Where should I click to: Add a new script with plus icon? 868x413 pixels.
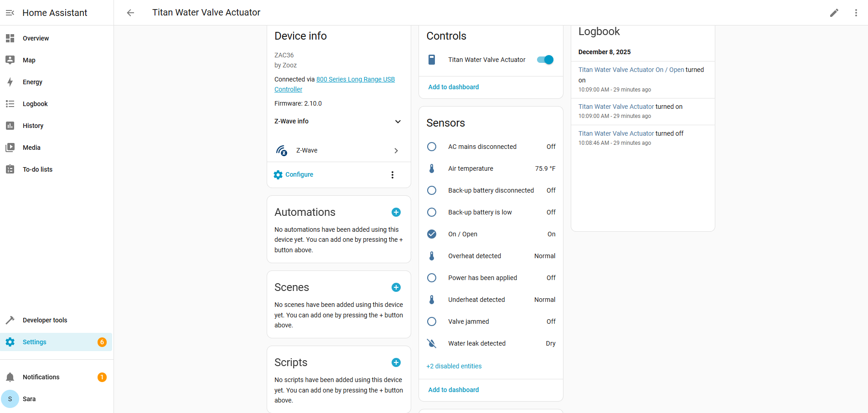(396, 362)
